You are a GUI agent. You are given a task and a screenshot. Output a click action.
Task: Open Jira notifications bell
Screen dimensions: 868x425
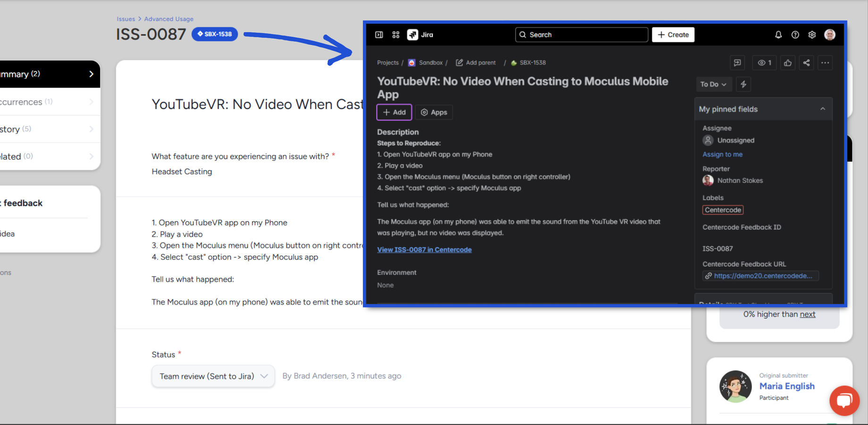tap(778, 34)
